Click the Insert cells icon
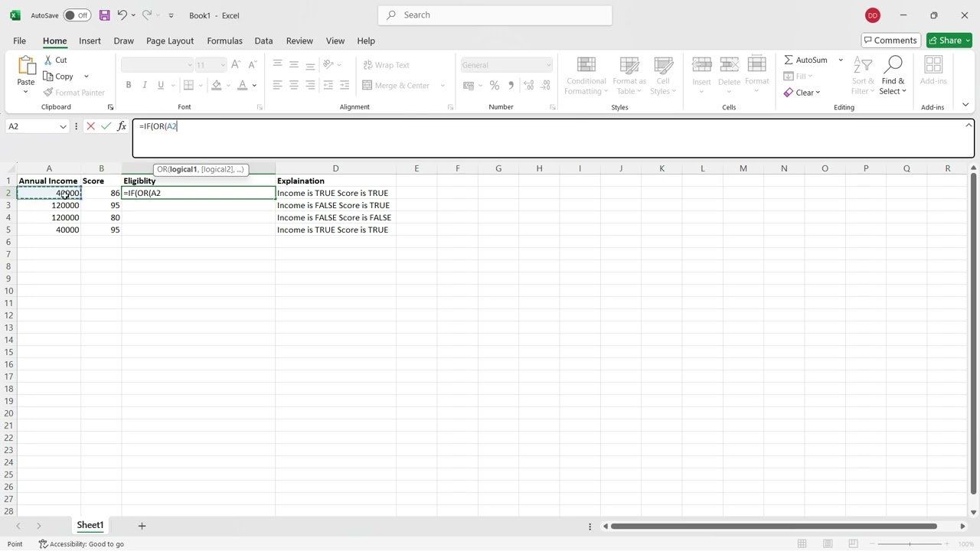This screenshot has width=980, height=551. point(701,65)
